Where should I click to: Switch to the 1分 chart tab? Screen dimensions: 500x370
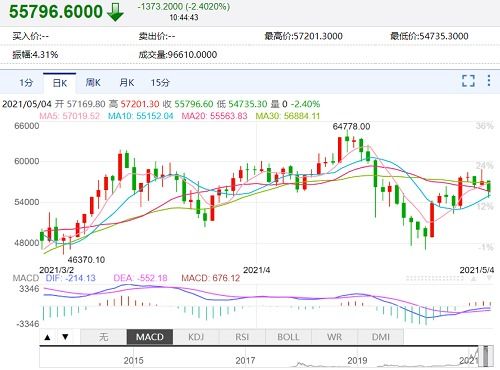(26, 83)
